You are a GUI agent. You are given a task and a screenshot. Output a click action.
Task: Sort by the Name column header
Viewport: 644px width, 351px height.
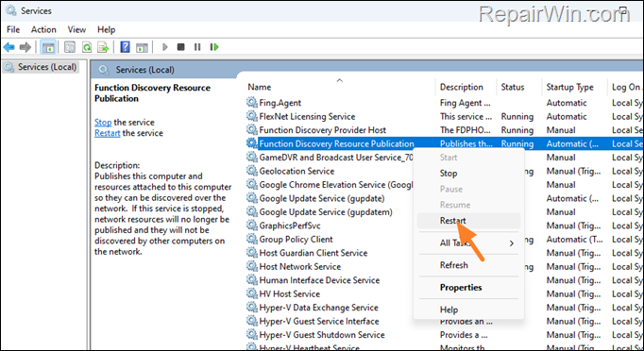(x=339, y=87)
